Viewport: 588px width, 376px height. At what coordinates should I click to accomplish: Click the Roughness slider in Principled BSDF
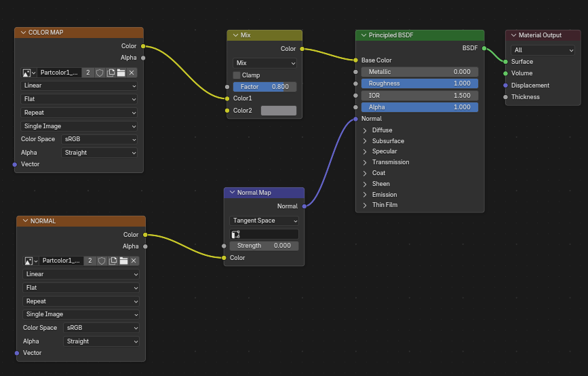[x=419, y=83]
